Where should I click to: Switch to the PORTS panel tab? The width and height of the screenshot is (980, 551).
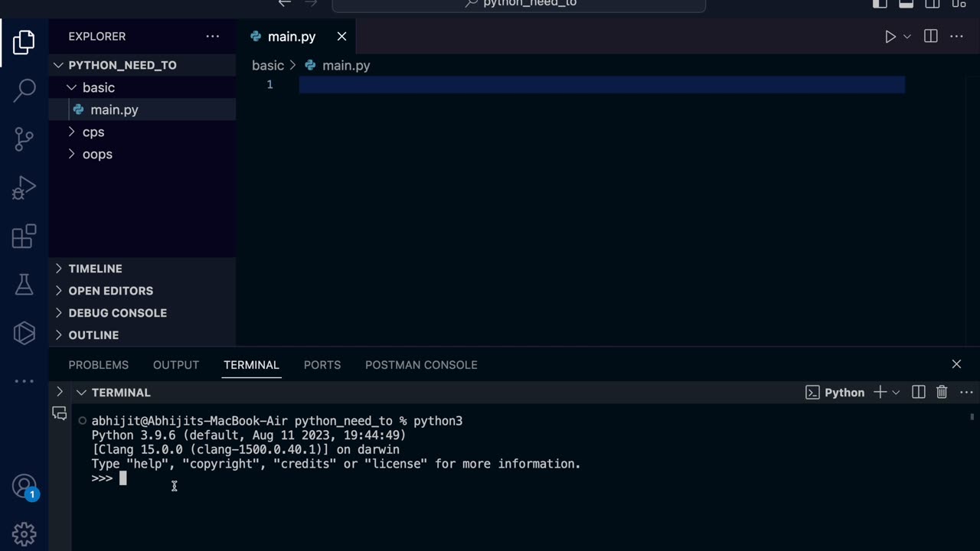322,365
